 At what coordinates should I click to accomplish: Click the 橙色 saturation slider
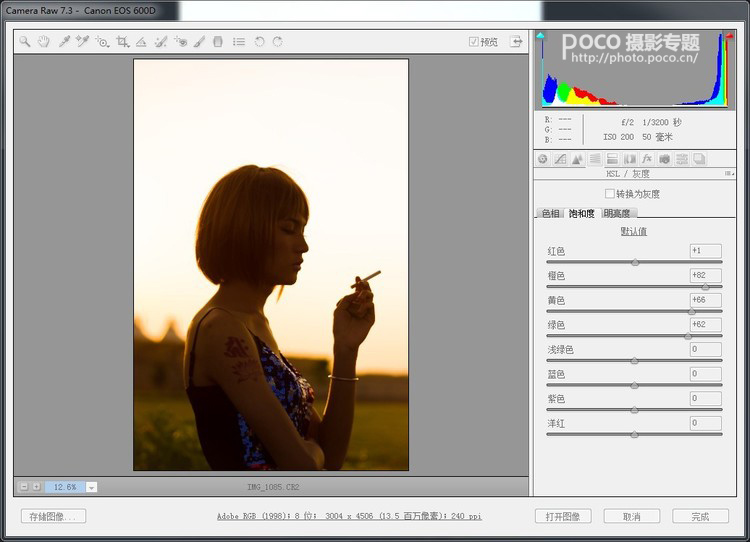coord(634,287)
